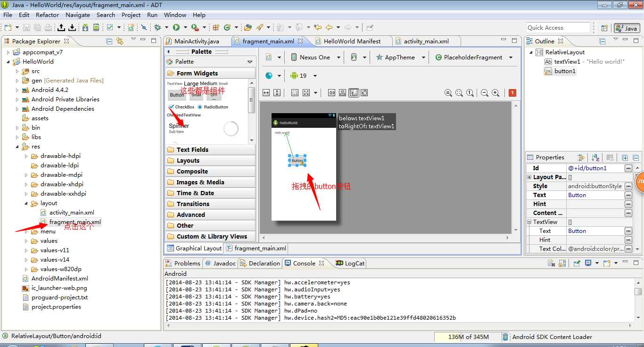Select RadioButton widget in Palette
This screenshot has width=644, height=347.
coord(213,107)
